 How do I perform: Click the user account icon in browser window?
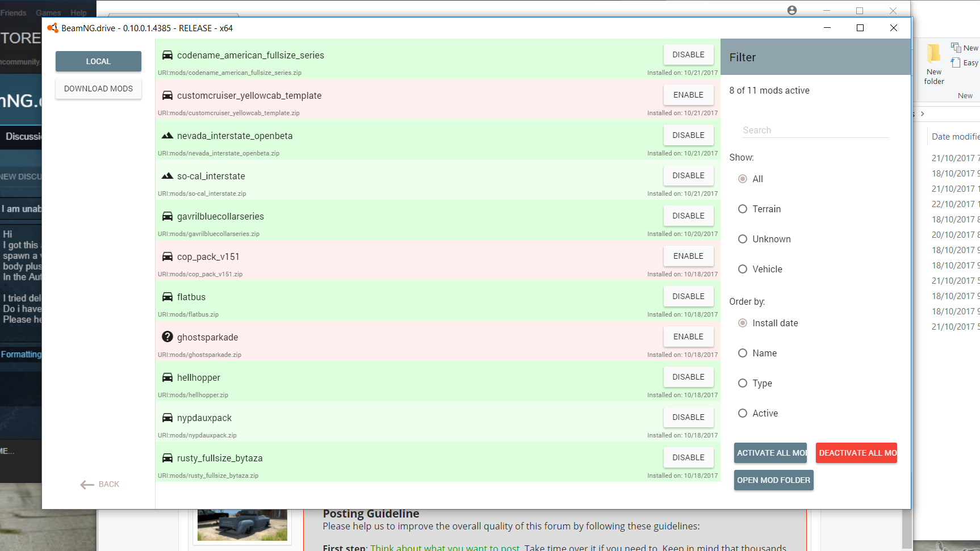[792, 10]
